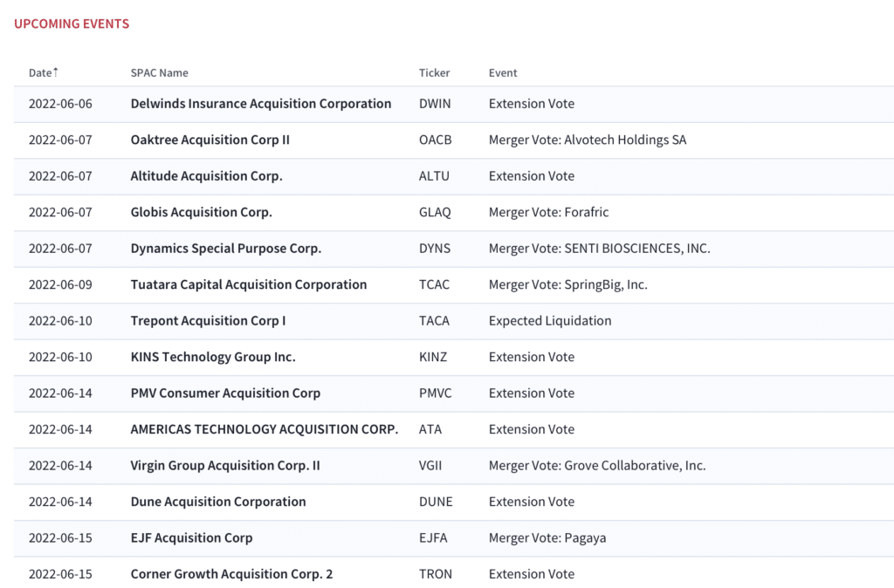This screenshot has height=588, width=894.
Task: Open Oaktree Acquisition Corp II
Action: 210,140
